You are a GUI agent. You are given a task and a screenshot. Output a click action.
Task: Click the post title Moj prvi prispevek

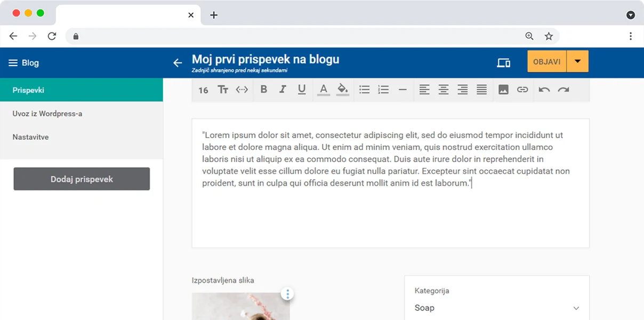point(265,59)
